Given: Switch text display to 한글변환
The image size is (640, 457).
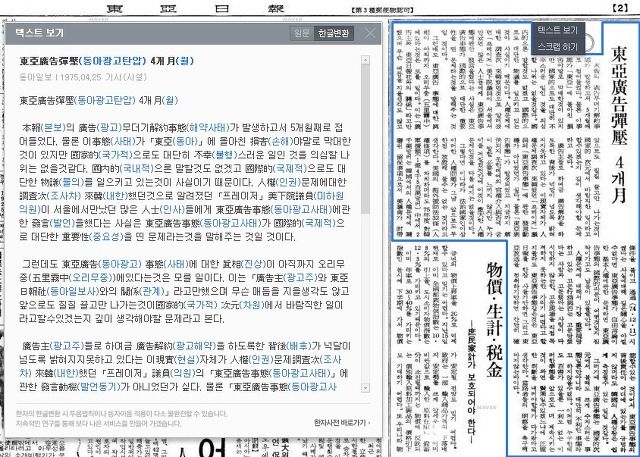Looking at the screenshot, I should point(333,33).
